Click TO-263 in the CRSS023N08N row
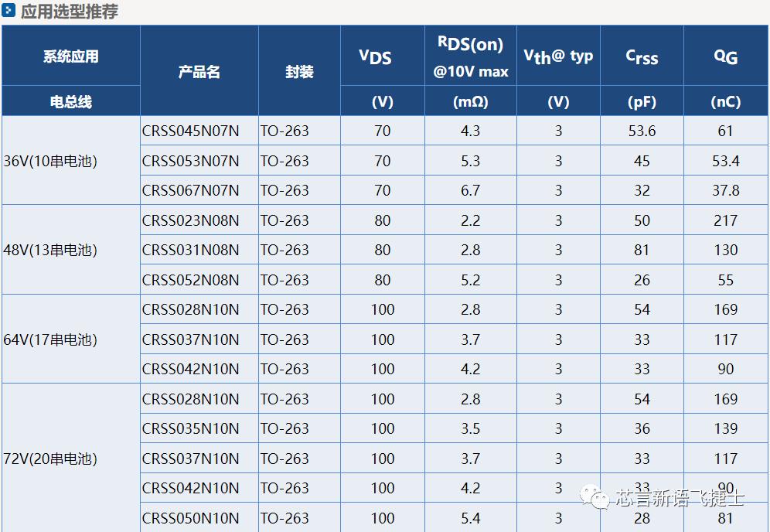Viewport: 770px width, 532px height. pyautogui.click(x=284, y=220)
